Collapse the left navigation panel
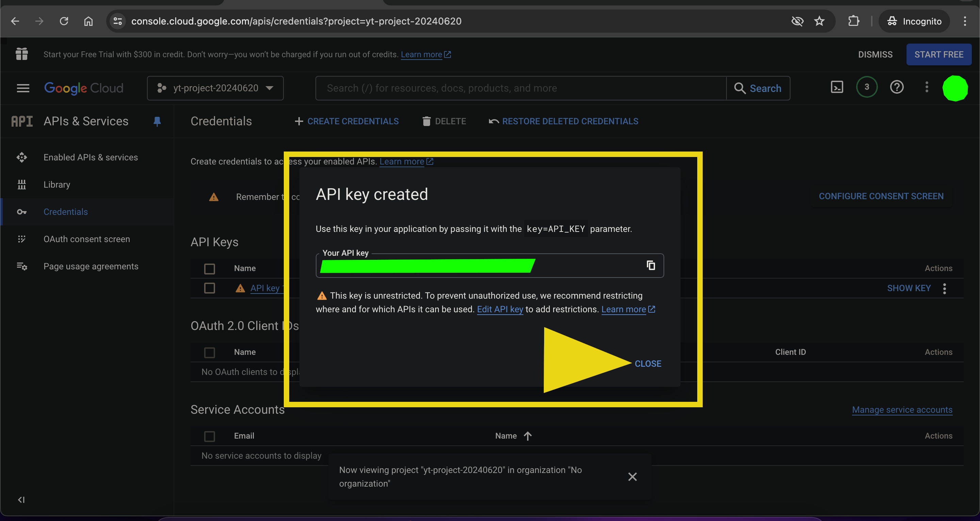Viewport: 980px width, 521px height. 21,500
